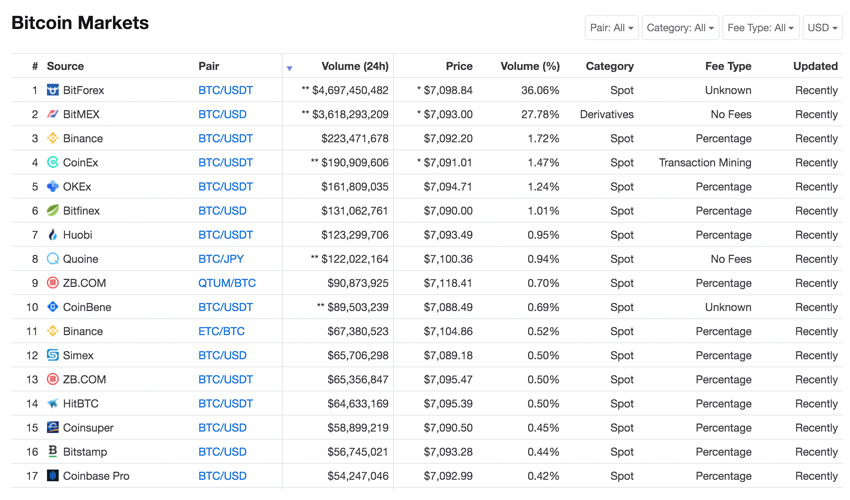Viewport: 850px width, 500px height.
Task: Click the Binance logo in row 3
Action: click(53, 138)
